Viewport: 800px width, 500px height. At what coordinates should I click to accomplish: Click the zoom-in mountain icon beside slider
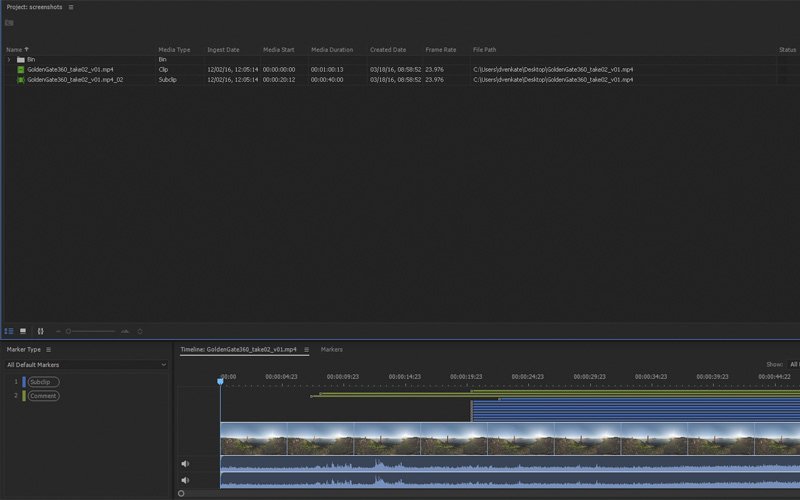[x=125, y=330]
